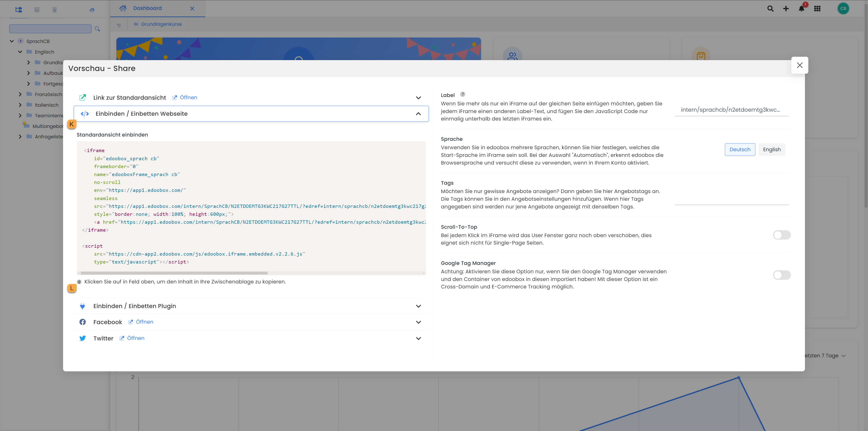Turn on the Google Tag Manager toggle

tap(781, 275)
